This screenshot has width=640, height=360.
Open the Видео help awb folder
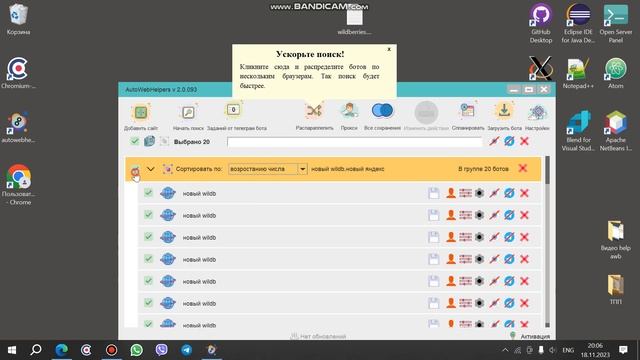tap(616, 240)
